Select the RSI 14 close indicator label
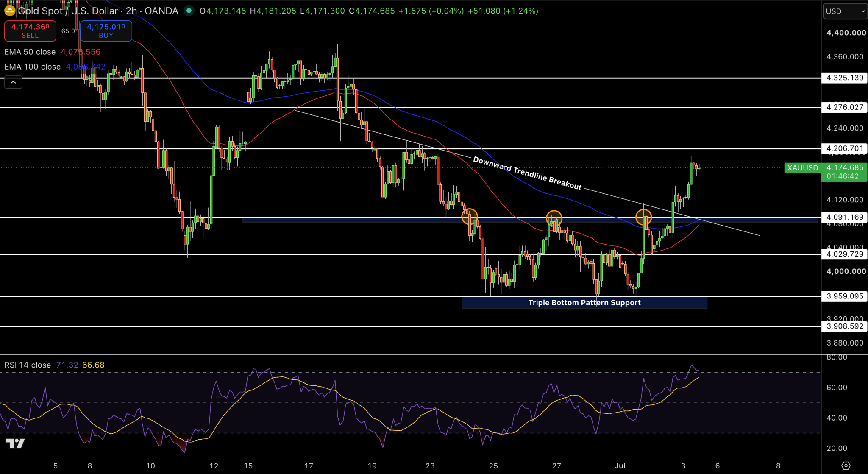The width and height of the screenshot is (868, 474). pyautogui.click(x=28, y=365)
